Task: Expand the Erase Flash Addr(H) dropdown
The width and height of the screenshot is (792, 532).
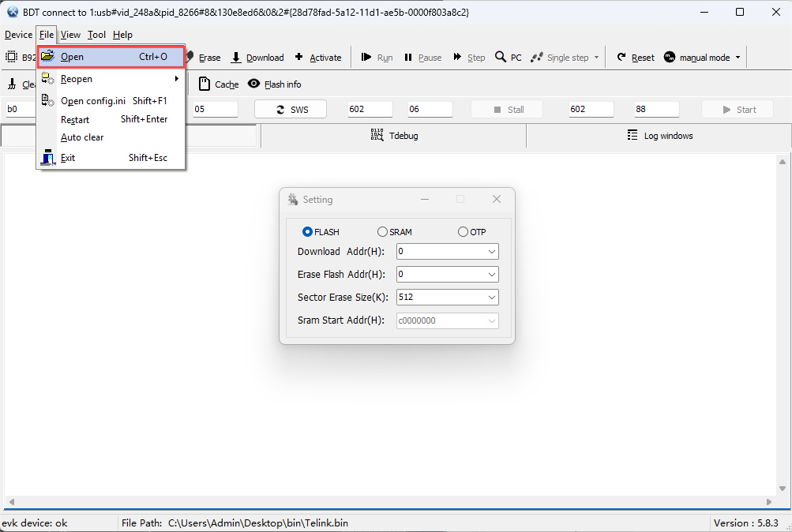Action: 491,275
